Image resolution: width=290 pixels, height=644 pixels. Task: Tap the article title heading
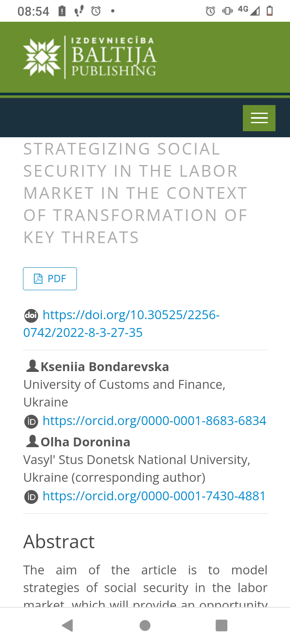point(135,193)
